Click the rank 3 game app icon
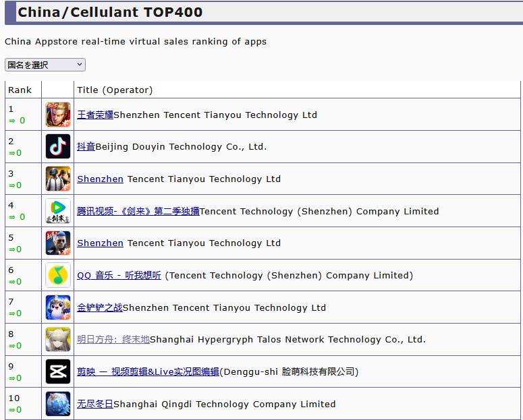 click(57, 179)
